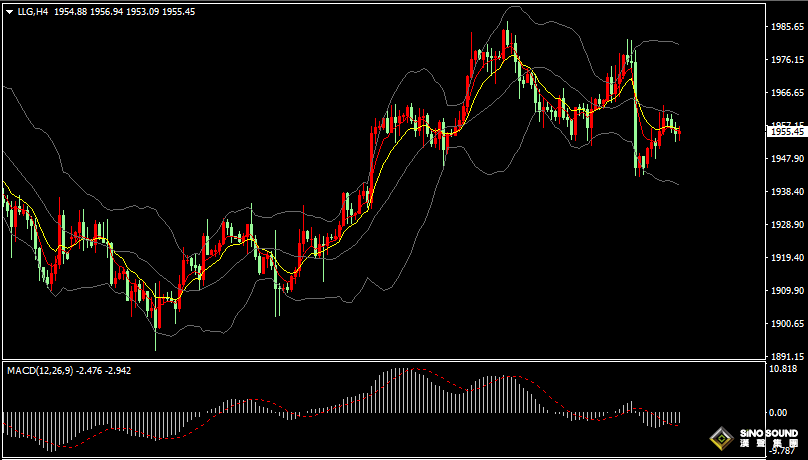The height and width of the screenshot is (460, 808).
Task: Click the 0.00 MACD zero level label
Action: (779, 412)
